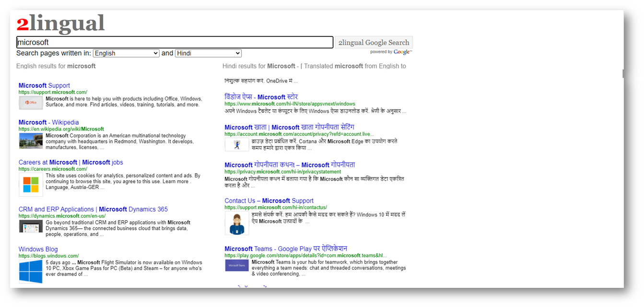Screen dimensions: 644x308
Task: Click the support agent avatar thumbnail
Action: tap(237, 223)
